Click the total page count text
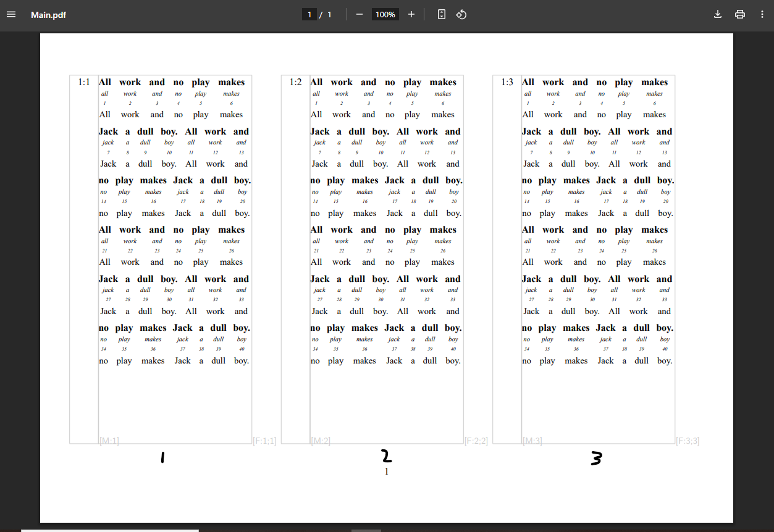This screenshot has height=532, width=774. [x=329, y=14]
